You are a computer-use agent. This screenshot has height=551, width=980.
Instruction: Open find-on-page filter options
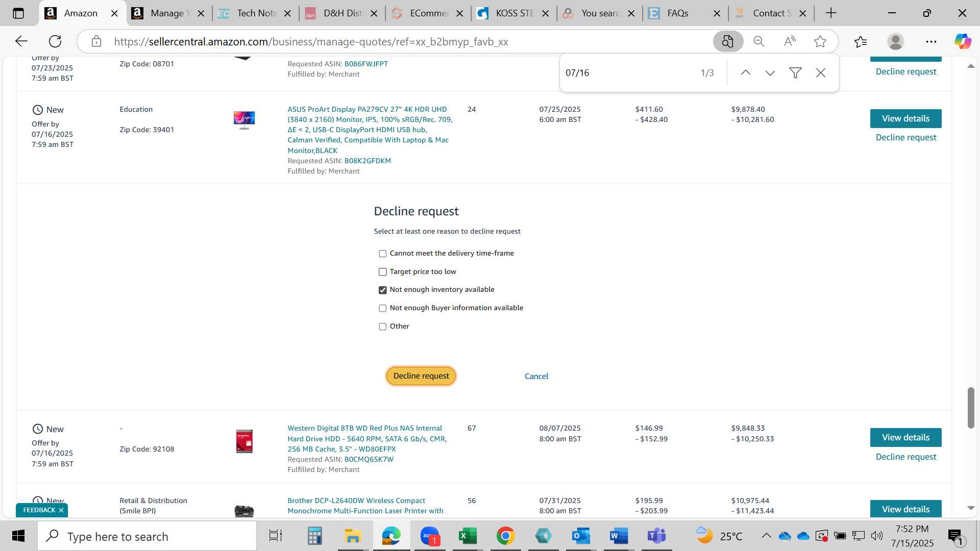pyautogui.click(x=795, y=73)
